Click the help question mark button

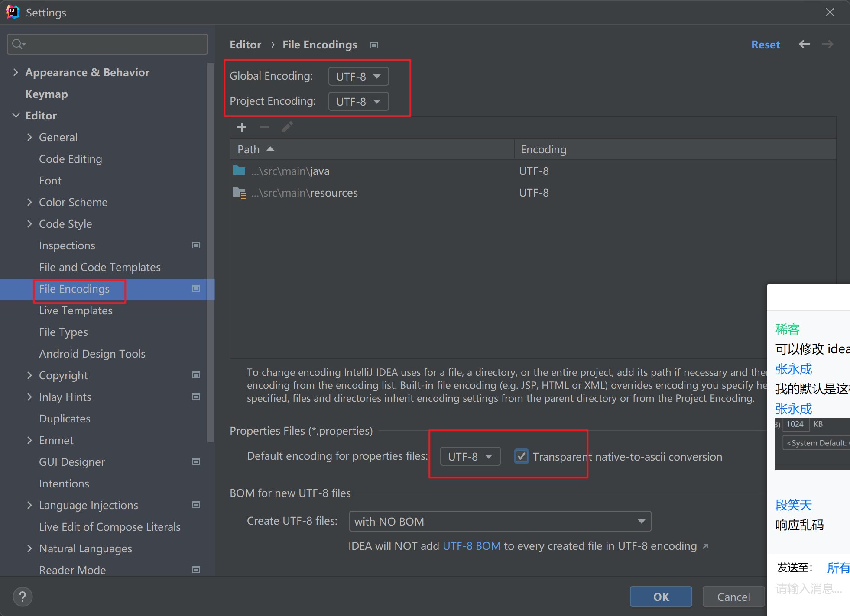click(x=23, y=597)
